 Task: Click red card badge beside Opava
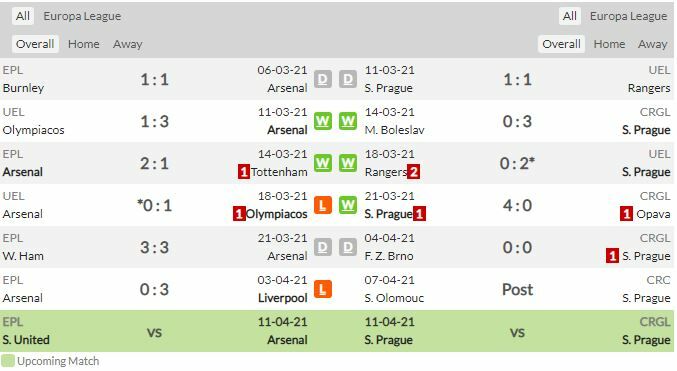(x=626, y=214)
